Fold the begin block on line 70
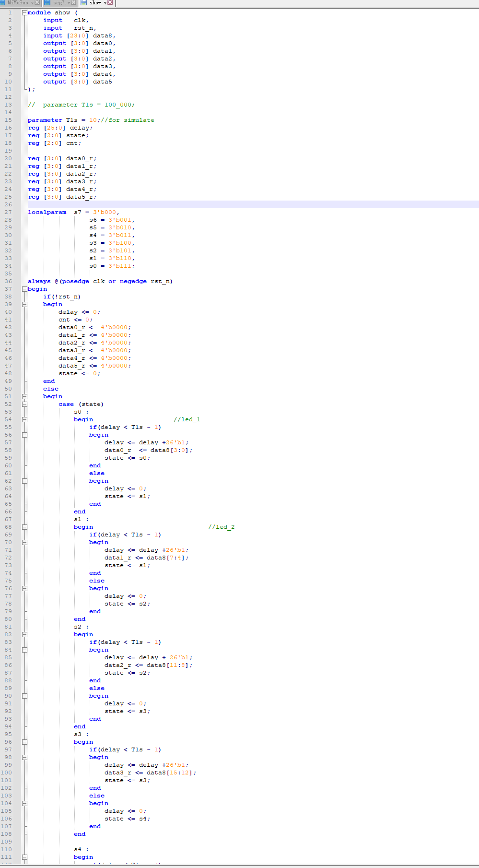Screen dimensions: 479x868 [24, 542]
